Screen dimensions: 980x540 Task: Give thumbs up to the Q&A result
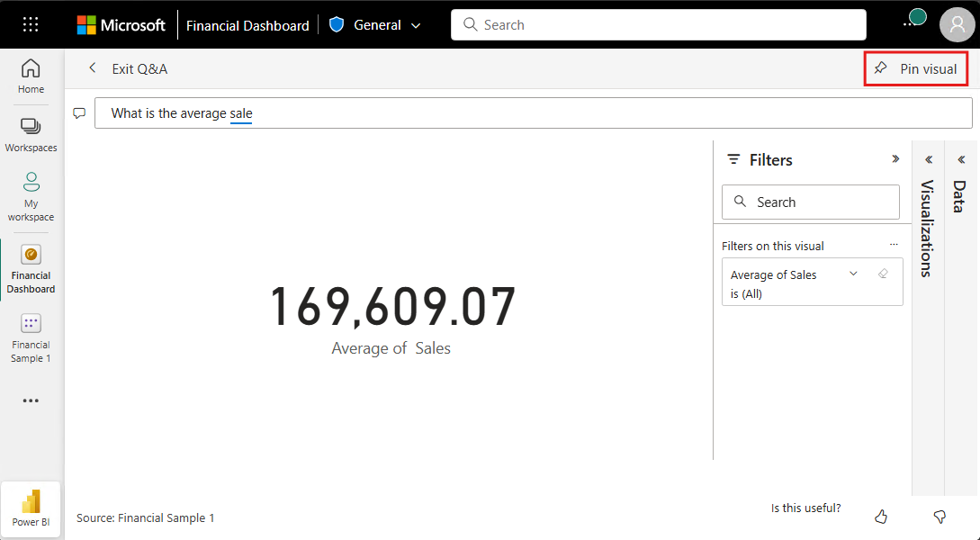pos(880,517)
